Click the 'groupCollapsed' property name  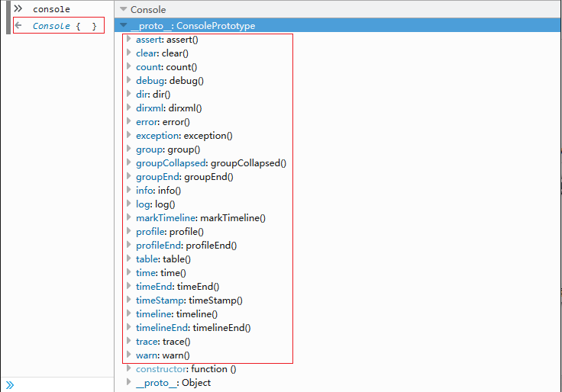170,163
